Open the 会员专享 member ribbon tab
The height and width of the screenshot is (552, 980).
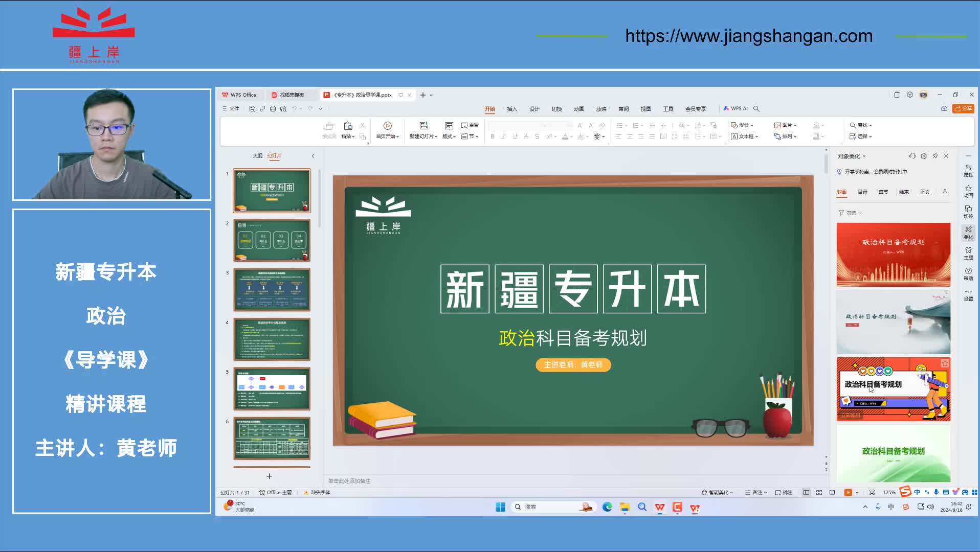[x=696, y=109]
